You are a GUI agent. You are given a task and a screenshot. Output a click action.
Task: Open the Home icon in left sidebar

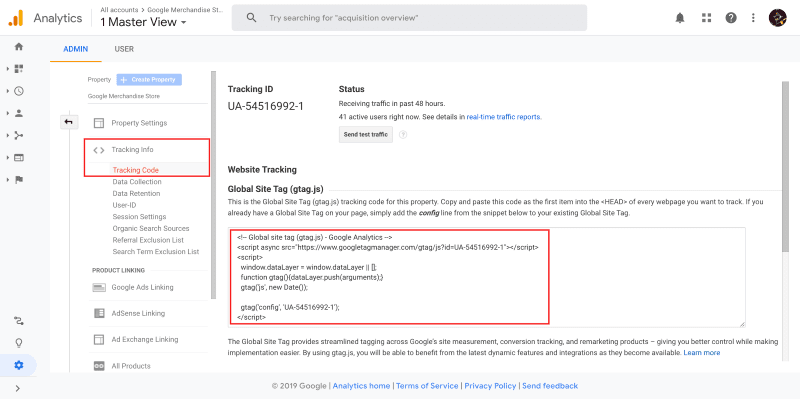tap(19, 47)
